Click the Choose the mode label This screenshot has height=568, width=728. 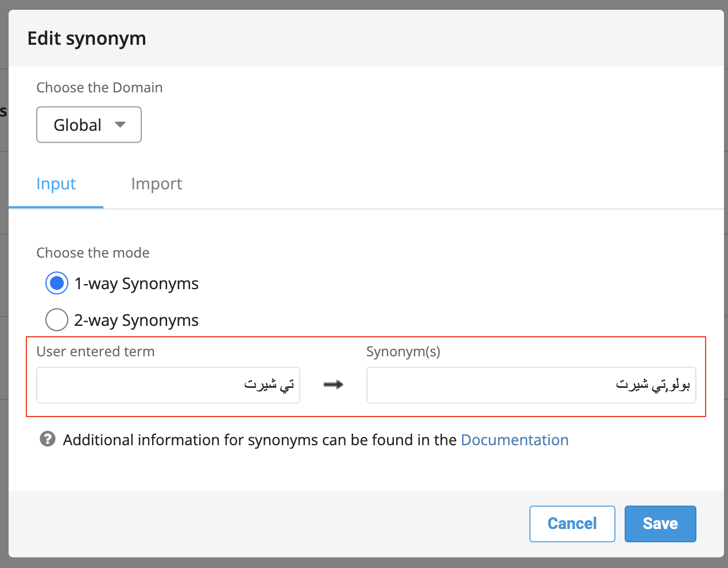pyautogui.click(x=93, y=253)
